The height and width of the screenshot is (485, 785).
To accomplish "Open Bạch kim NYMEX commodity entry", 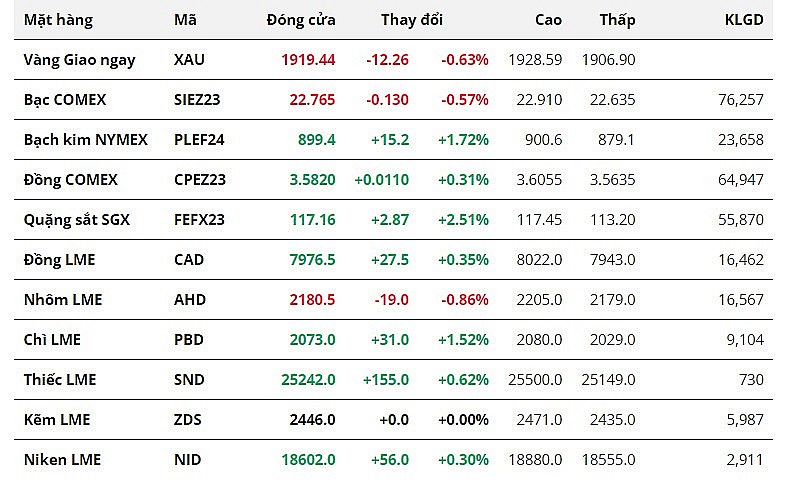I will 85,140.
